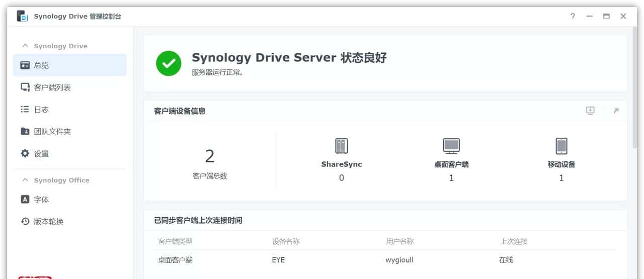
Task: Click the 总览 overview icon in sidebar
Action: tap(25, 65)
